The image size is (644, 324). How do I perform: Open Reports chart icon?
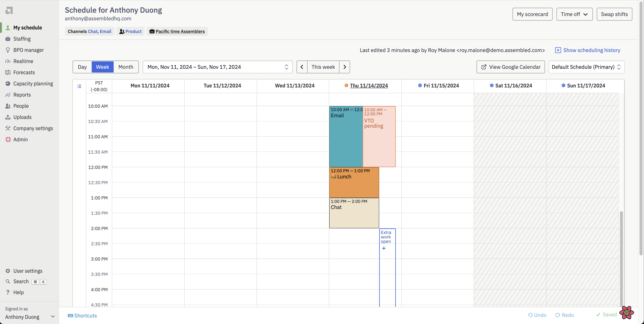pyautogui.click(x=8, y=95)
